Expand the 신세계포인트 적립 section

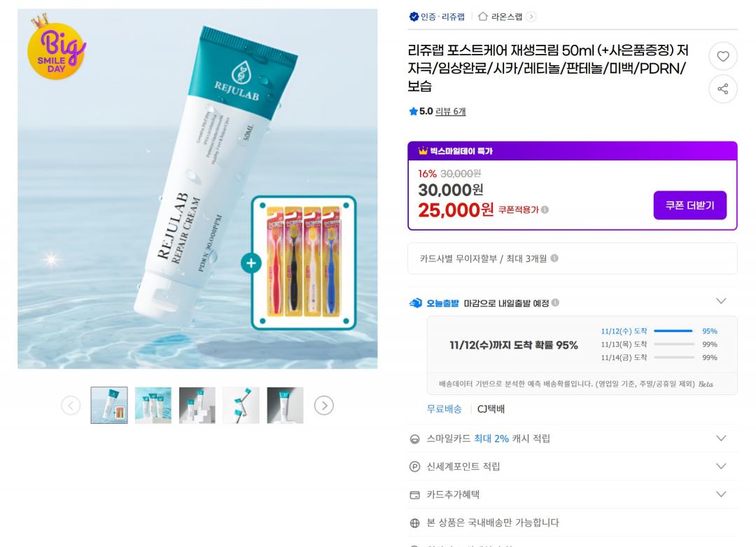click(x=721, y=466)
